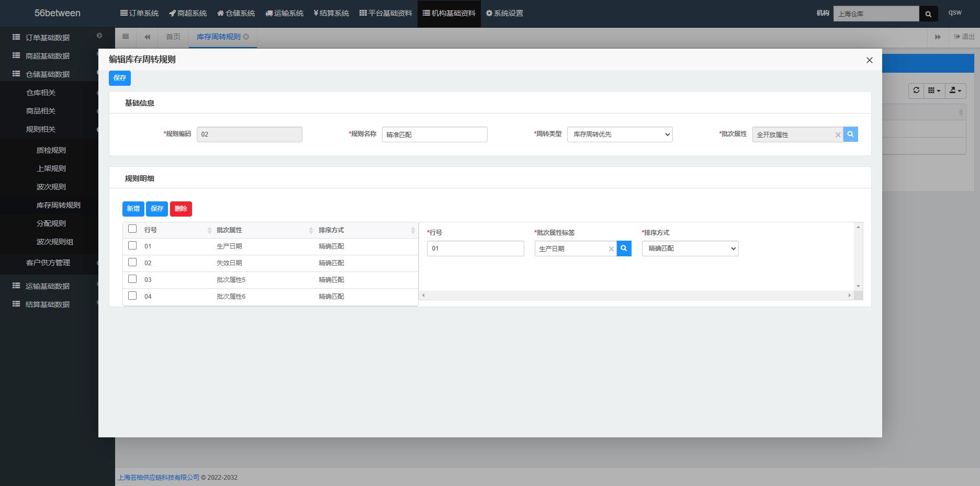
Task: Click 仓储基础数据 sidebar list icon
Action: [x=16, y=74]
